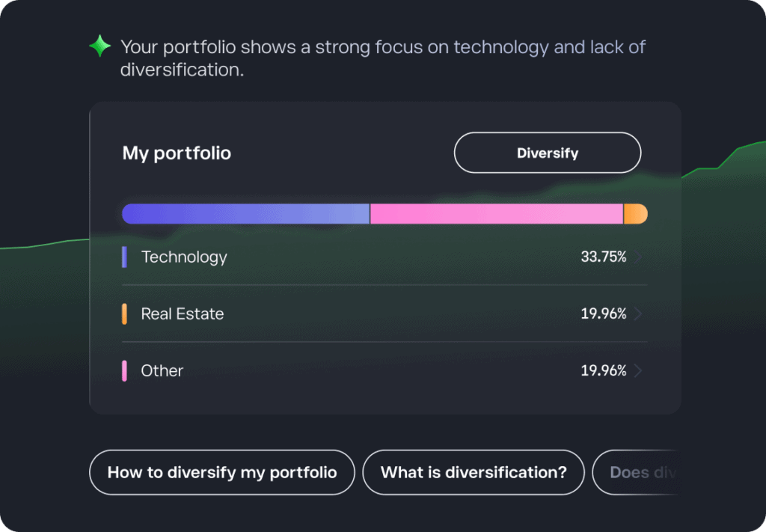Viewport: 766px width, 532px height.
Task: Click the orange color marker beside Real Estate
Action: coord(124,314)
